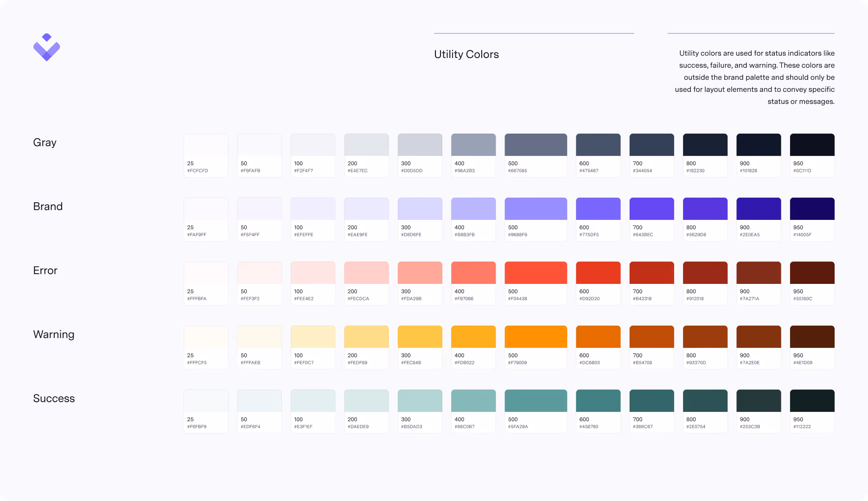Choose the Brand 600 swatch #775DF5

pos(598,219)
